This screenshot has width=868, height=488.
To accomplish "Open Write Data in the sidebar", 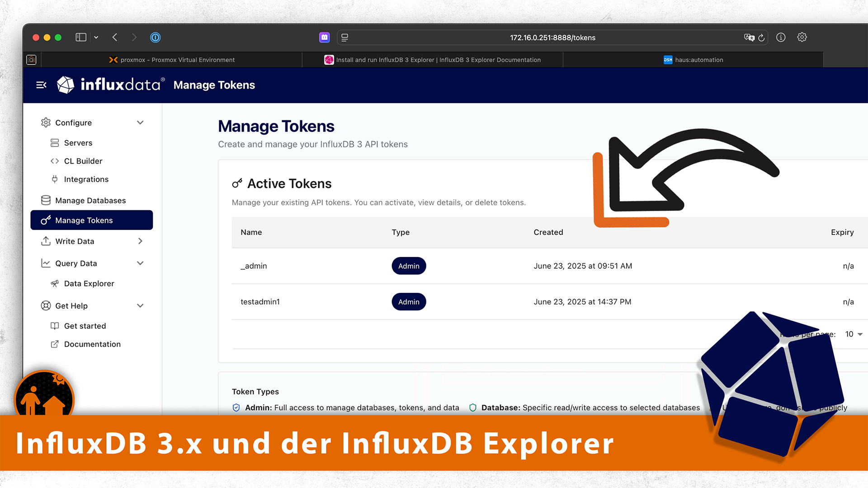I will (75, 241).
